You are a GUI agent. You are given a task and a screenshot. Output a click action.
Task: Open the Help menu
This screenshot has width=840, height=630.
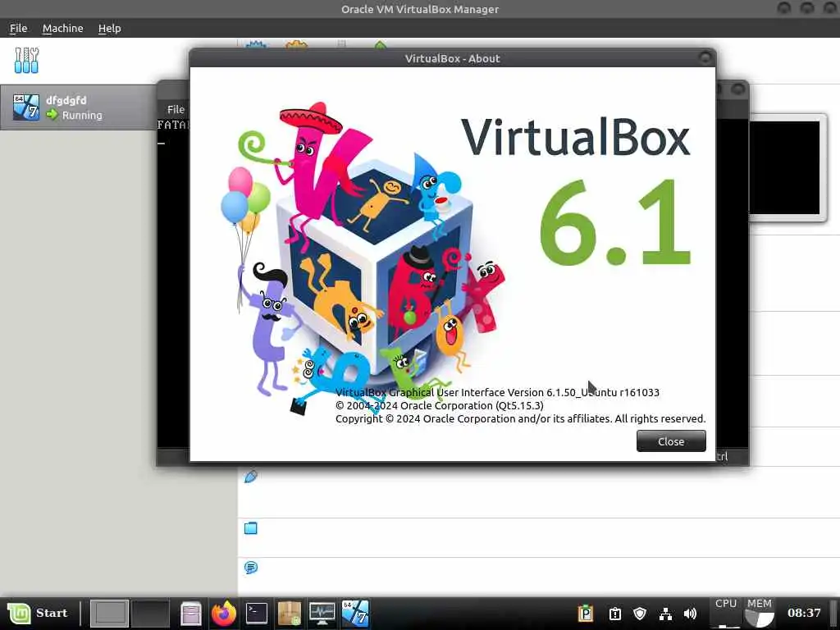[109, 29]
